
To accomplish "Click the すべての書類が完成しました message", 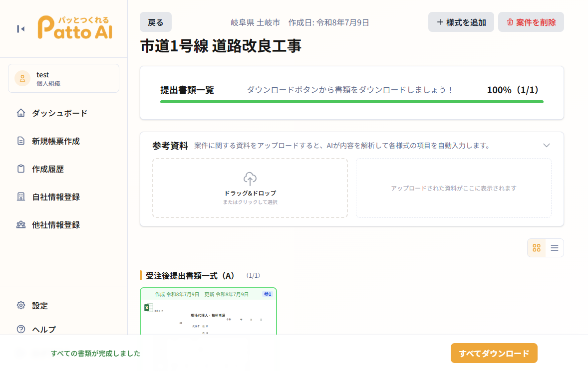I will (96, 354).
